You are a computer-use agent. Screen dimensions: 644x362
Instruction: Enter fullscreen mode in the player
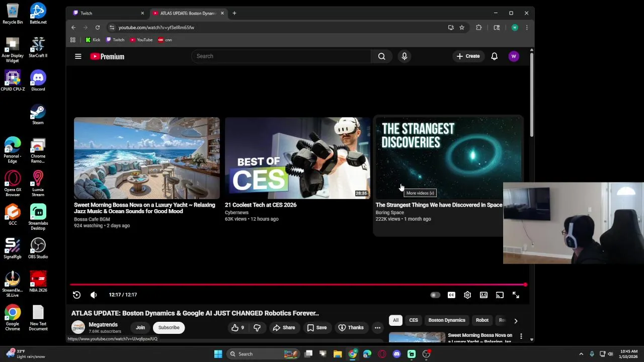[516, 295]
